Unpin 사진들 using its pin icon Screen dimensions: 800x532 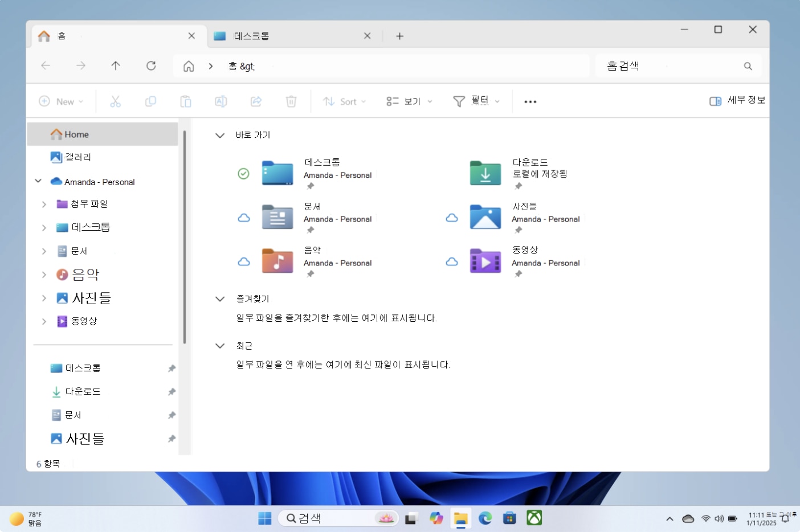pos(172,439)
